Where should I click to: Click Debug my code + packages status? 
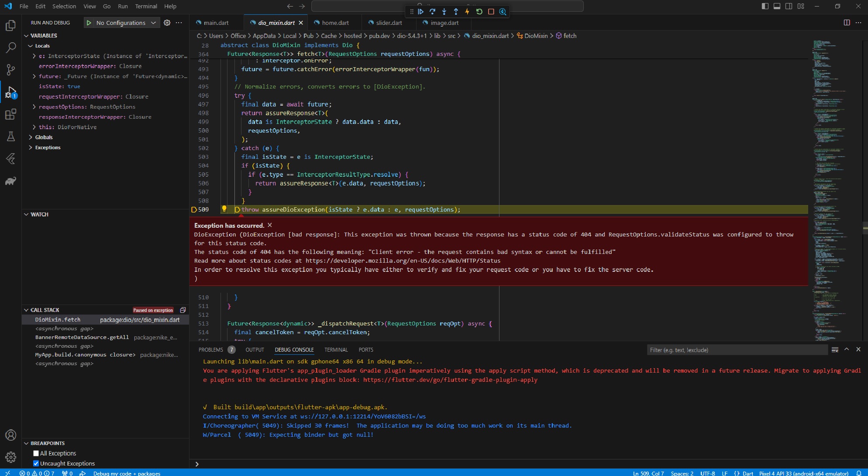[127, 473]
